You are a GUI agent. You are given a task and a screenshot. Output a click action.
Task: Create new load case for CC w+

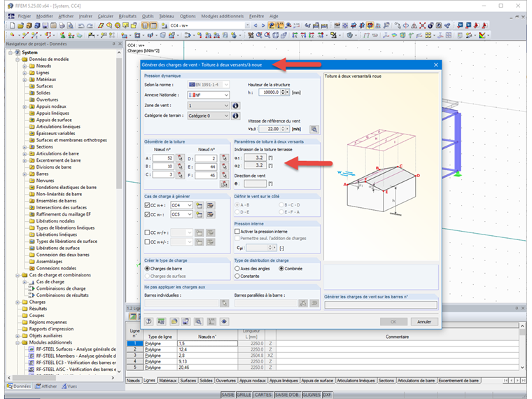coord(199,205)
